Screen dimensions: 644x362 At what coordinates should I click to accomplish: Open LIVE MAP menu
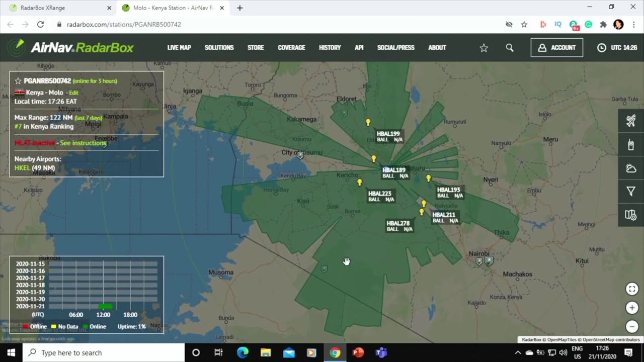179,48
